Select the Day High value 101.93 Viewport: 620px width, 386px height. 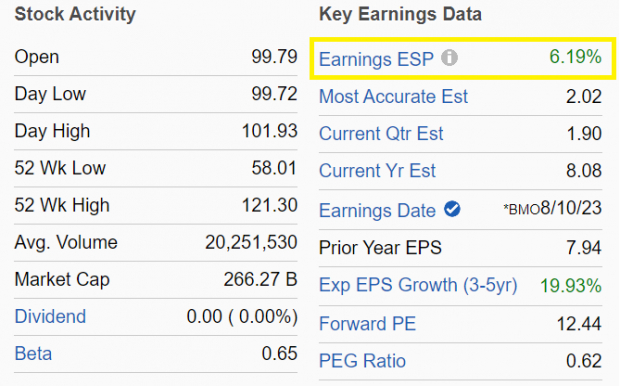click(x=270, y=131)
